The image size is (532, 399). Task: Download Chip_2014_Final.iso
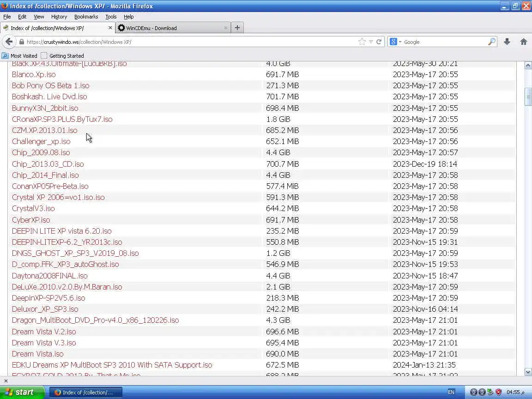coord(45,175)
